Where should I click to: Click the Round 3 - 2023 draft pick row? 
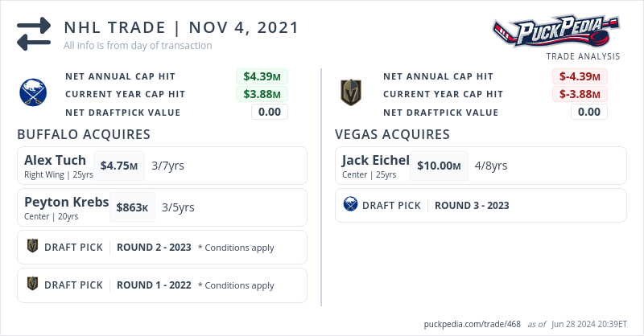480,205
